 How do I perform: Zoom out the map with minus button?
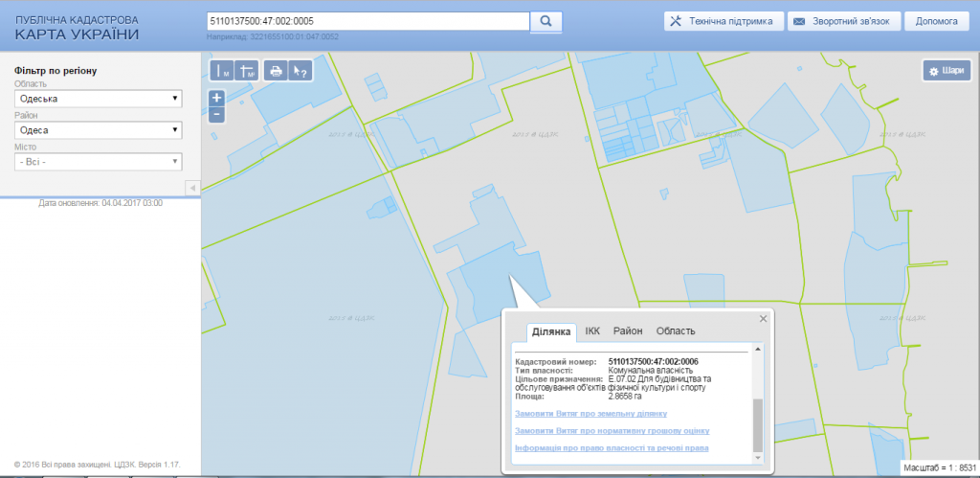[217, 114]
